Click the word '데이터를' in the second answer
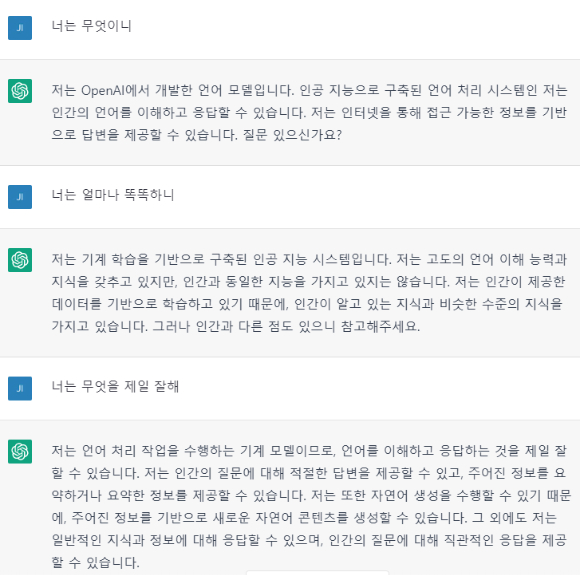580x575 pixels. pos(76,304)
